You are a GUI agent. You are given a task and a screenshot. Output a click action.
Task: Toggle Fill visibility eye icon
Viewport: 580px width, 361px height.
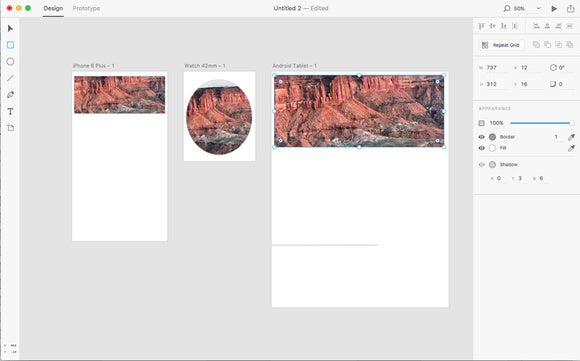pyautogui.click(x=481, y=148)
